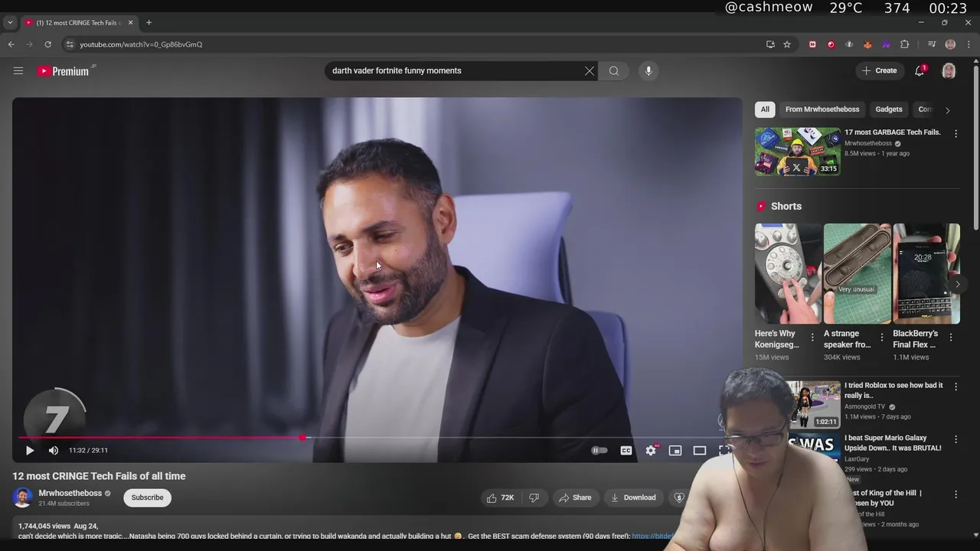Reload the page in the browser
The height and width of the screenshot is (551, 980).
tap(47, 44)
